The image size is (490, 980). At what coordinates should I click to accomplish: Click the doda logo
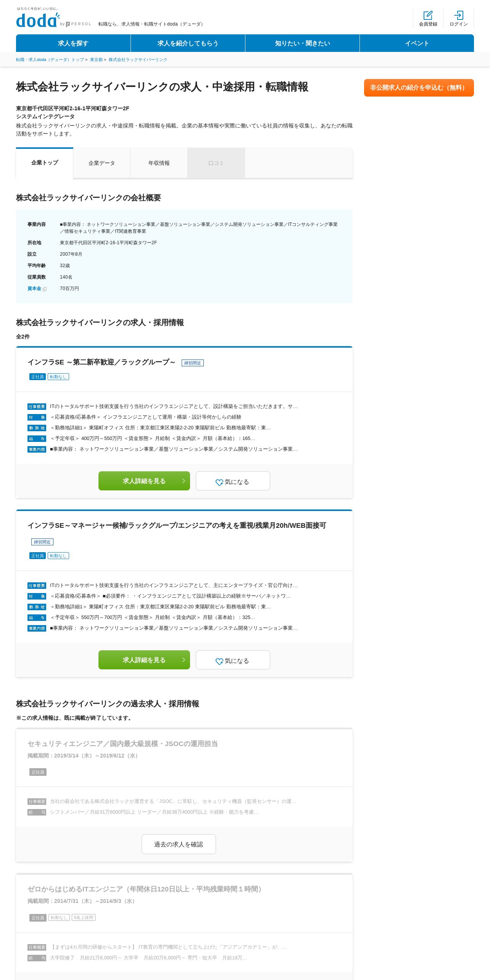click(x=38, y=20)
